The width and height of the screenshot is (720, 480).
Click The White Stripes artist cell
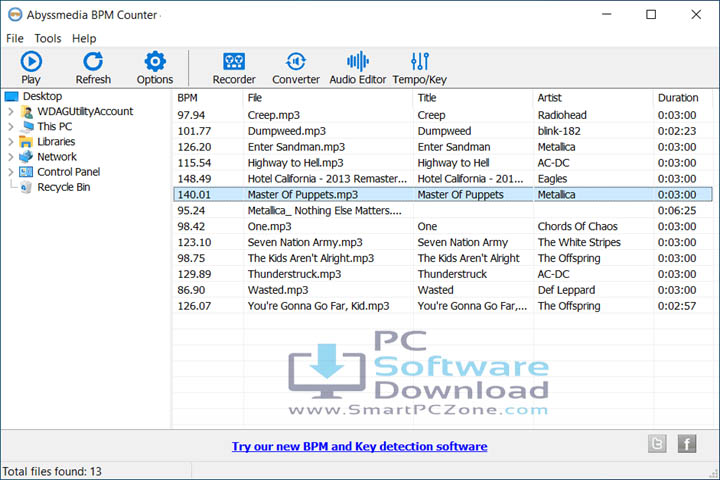[579, 243]
